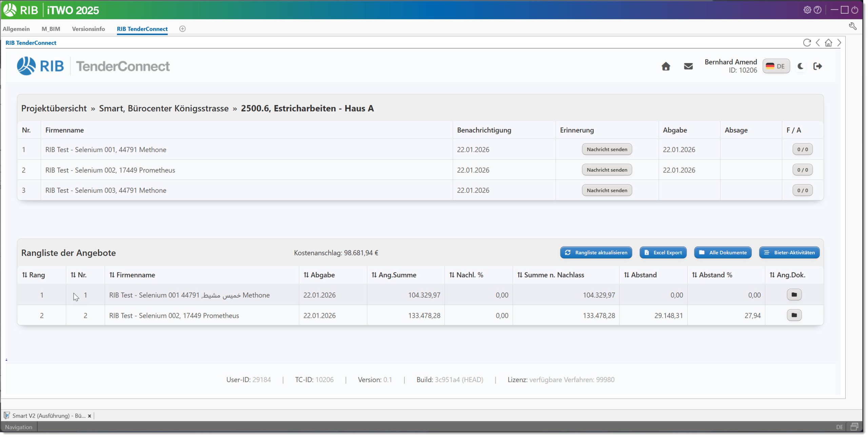Open offer documents folder for rank 1 bidder

[x=794, y=294]
